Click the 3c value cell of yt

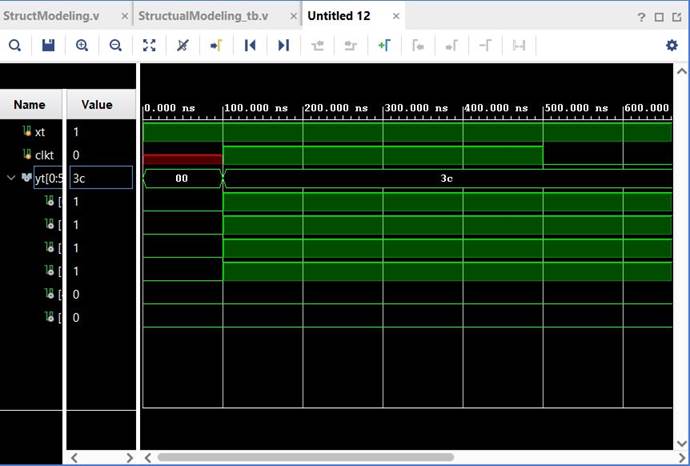click(101, 178)
